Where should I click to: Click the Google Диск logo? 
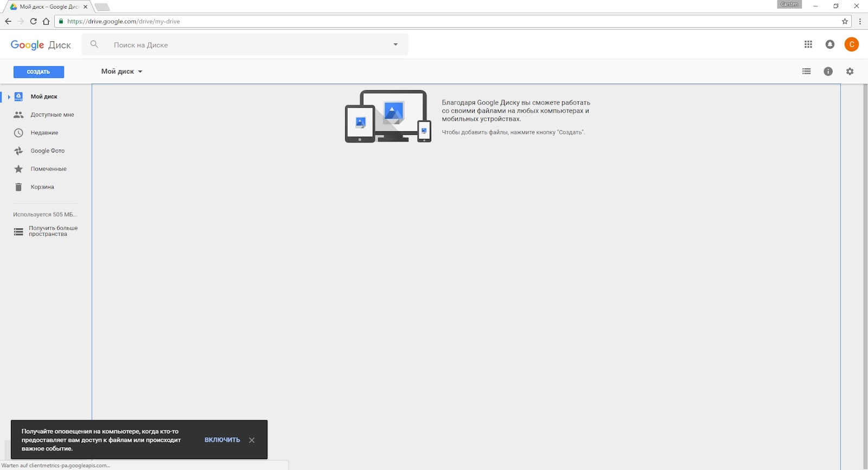coord(41,45)
